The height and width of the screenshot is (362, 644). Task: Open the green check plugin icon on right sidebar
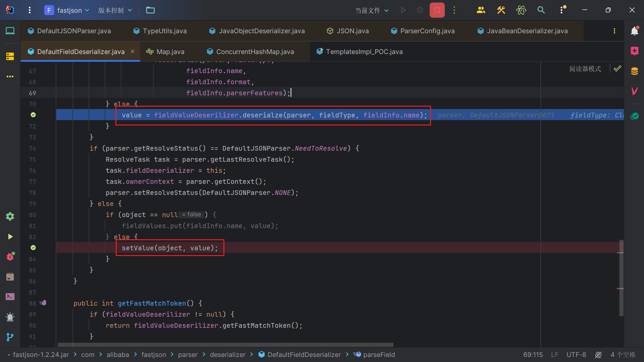pos(635,116)
